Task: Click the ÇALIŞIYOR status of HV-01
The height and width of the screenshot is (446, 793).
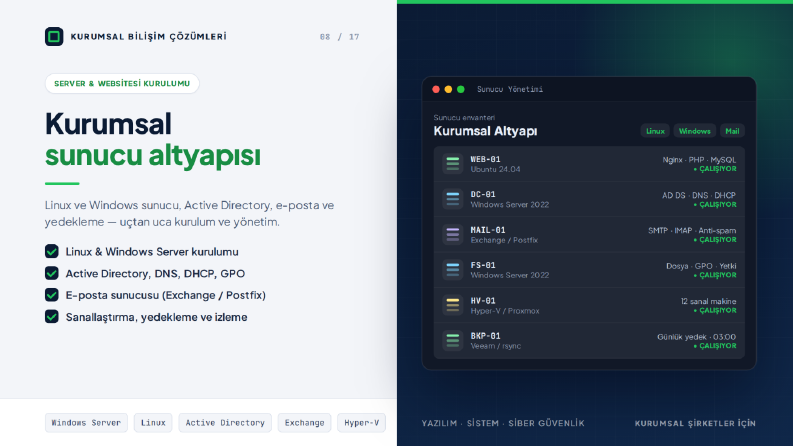Action: 715,310
